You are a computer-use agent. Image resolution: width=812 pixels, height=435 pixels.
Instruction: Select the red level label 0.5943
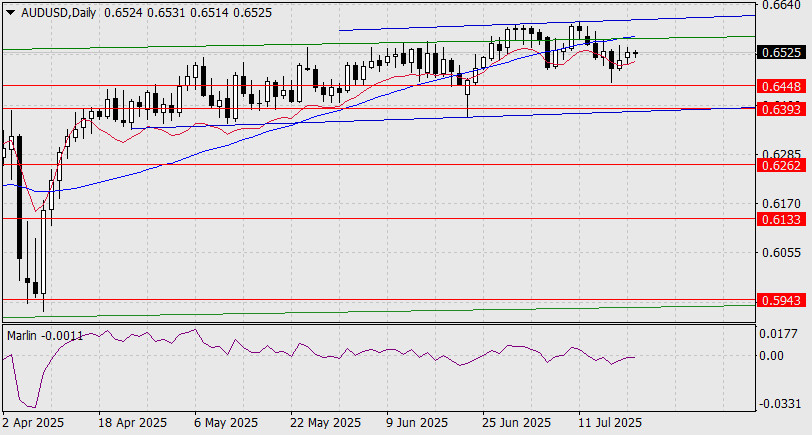pyautogui.click(x=781, y=300)
